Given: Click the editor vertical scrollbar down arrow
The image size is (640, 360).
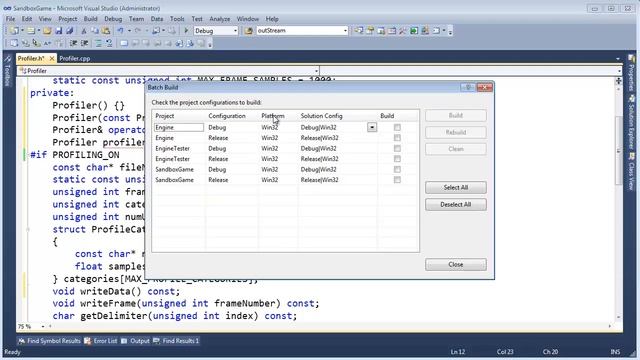Looking at the screenshot, I should (618, 317).
